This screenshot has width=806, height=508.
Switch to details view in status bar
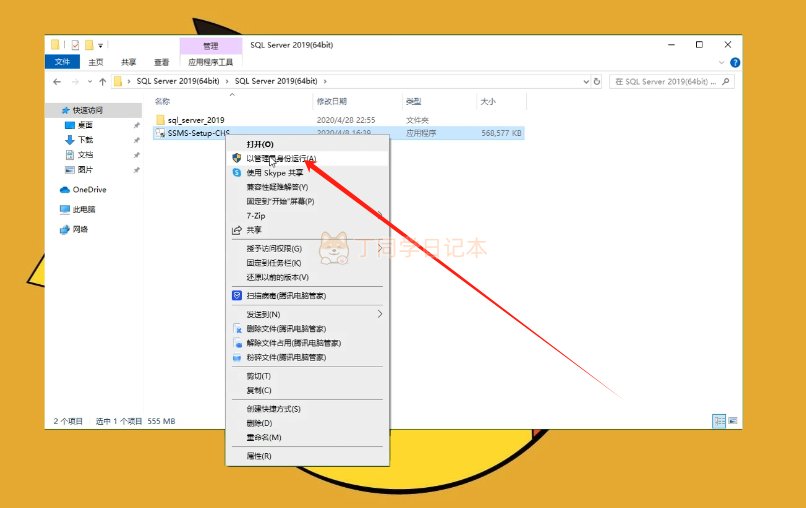click(719, 421)
